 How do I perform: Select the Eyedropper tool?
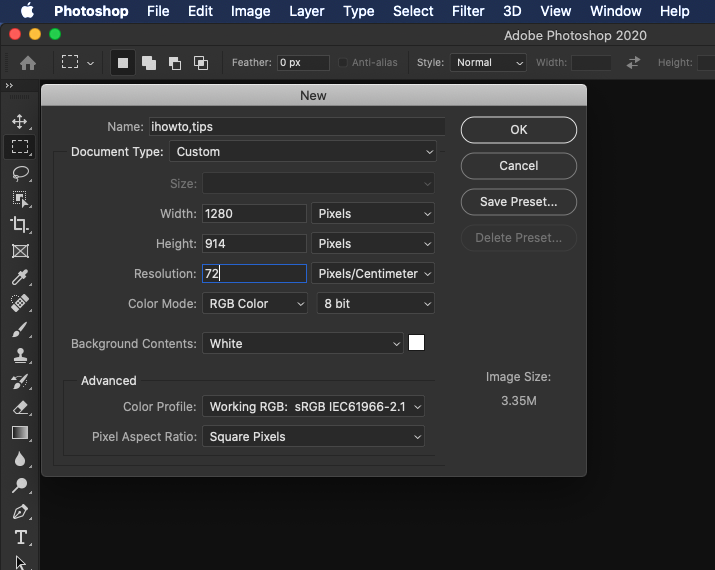(x=19, y=277)
